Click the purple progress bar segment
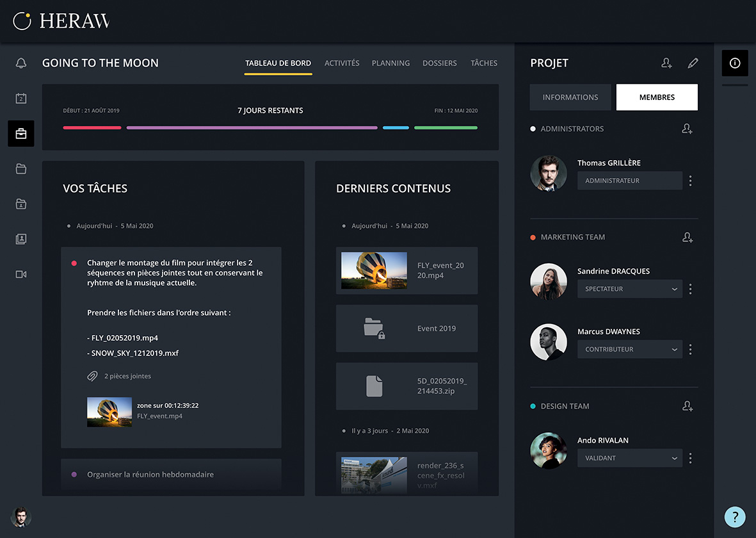 pos(252,128)
